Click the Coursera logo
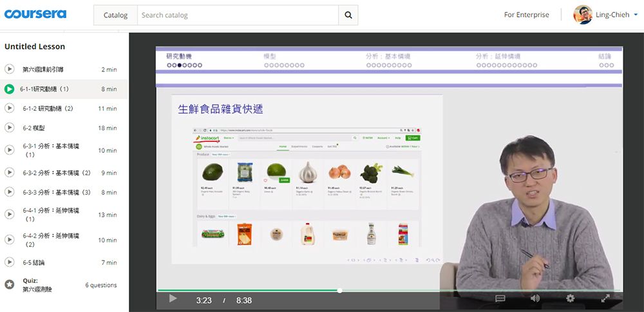Screen dimensions: 644x312 (x=35, y=14)
